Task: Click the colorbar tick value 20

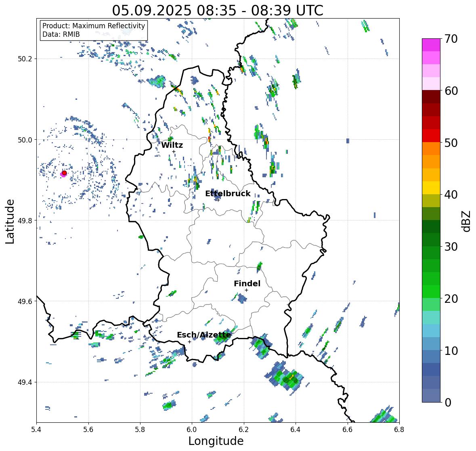Action: (x=451, y=299)
